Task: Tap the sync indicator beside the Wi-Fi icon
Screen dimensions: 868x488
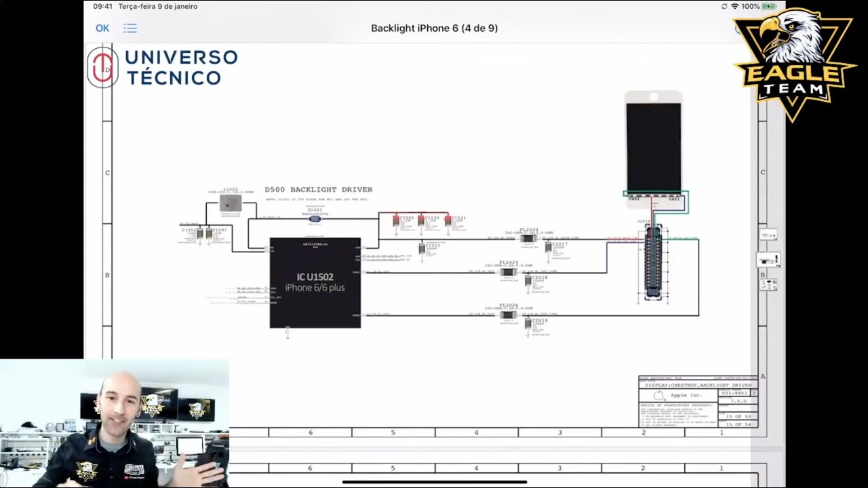Action: tap(724, 6)
